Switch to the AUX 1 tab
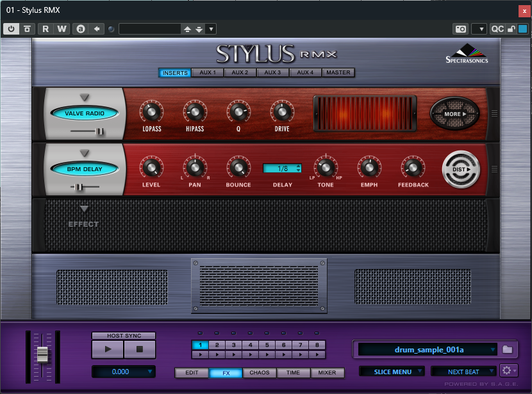The image size is (532, 394). (208, 72)
